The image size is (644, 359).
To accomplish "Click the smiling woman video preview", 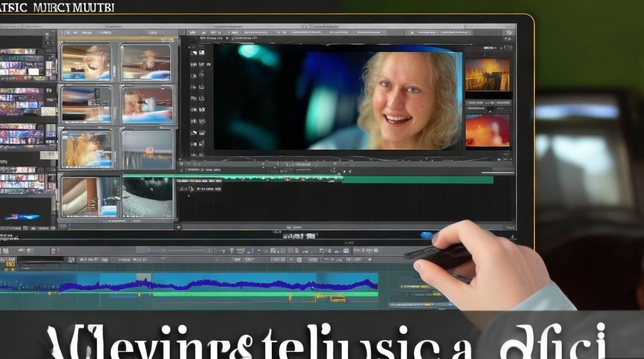I will 338,97.
